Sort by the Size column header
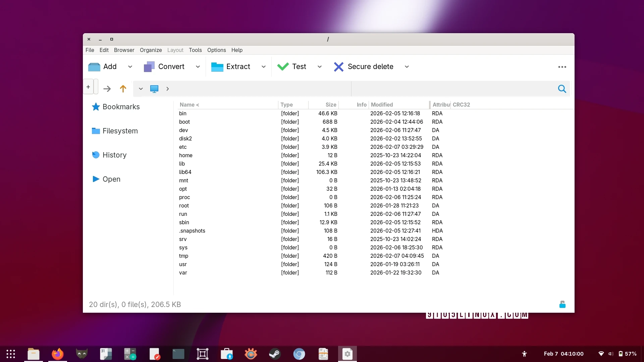Viewport: 644px width, 362px height. coord(331,105)
